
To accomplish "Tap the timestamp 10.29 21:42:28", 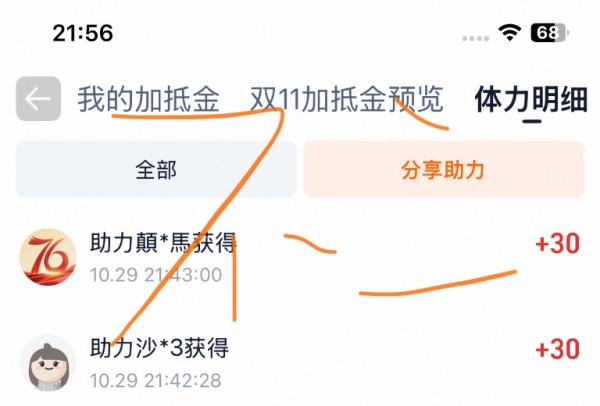I will (156, 380).
